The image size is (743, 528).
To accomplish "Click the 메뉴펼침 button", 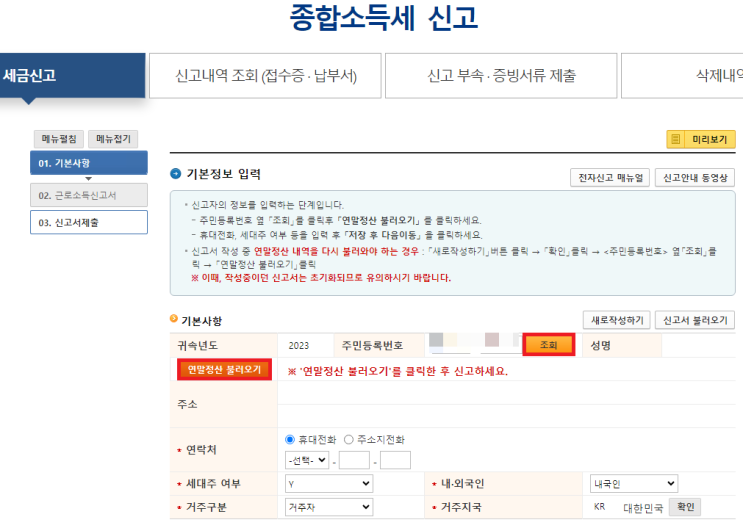I will coord(59,139).
